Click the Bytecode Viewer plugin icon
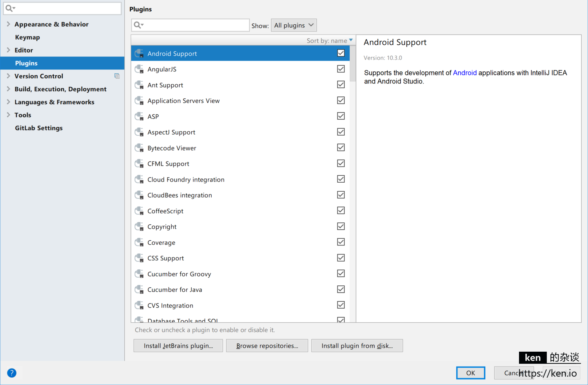This screenshot has width=588, height=385. click(x=139, y=148)
